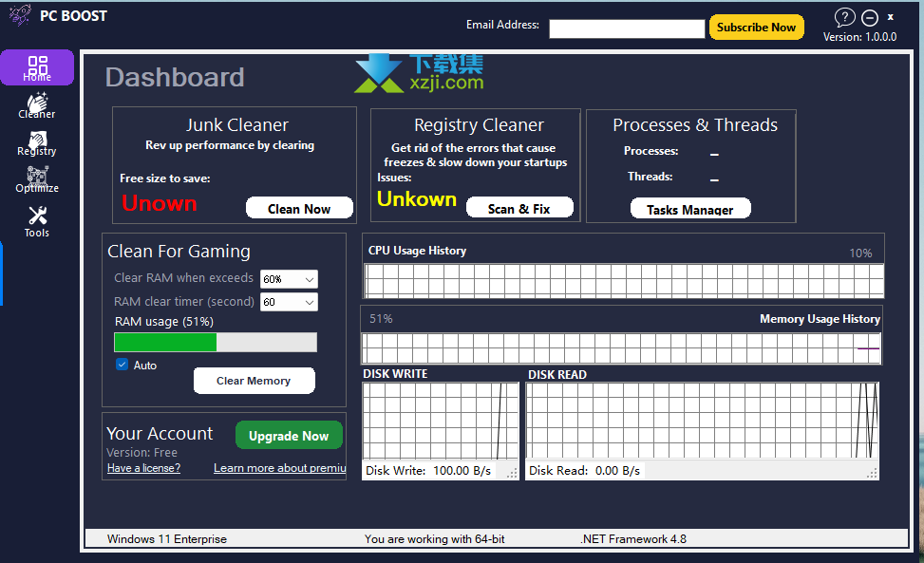Click the Memory Usage History graph

(x=621, y=348)
